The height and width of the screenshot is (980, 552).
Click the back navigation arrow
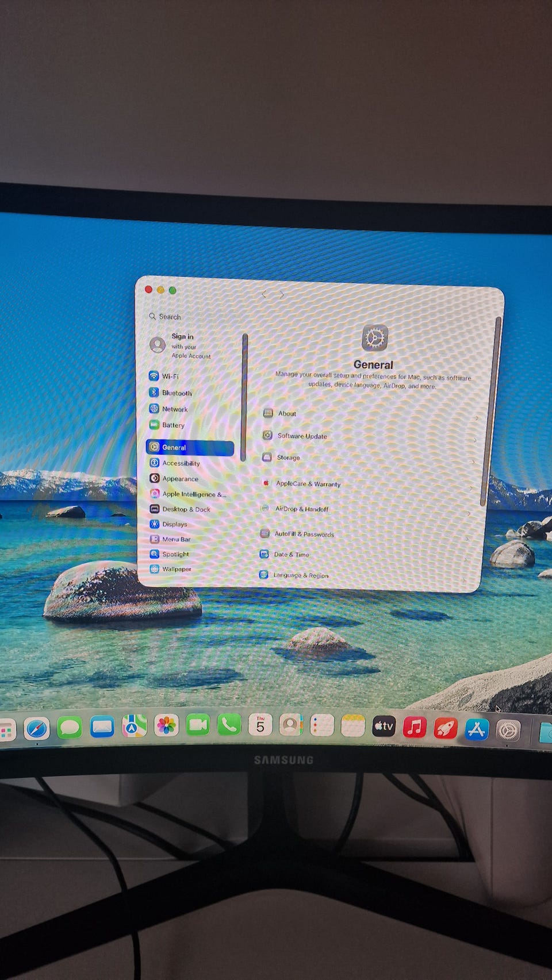264,294
